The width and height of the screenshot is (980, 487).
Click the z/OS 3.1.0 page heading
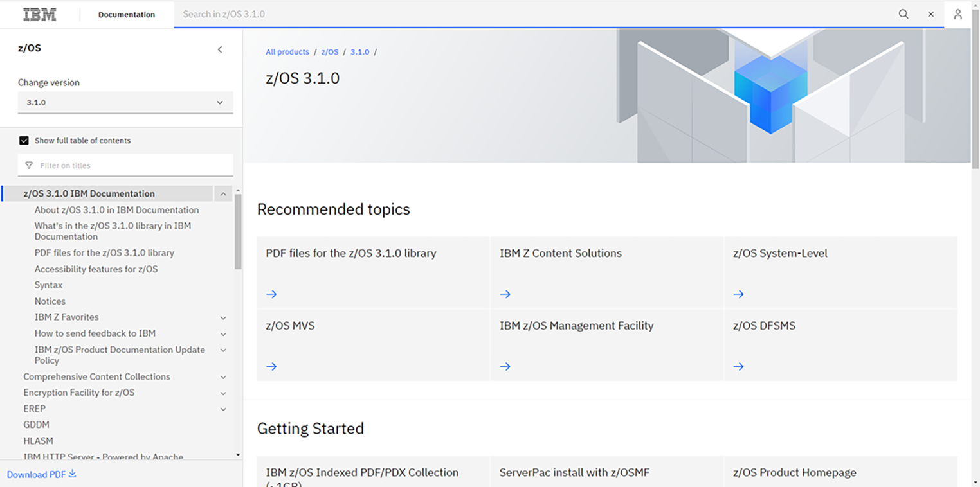pyautogui.click(x=302, y=78)
